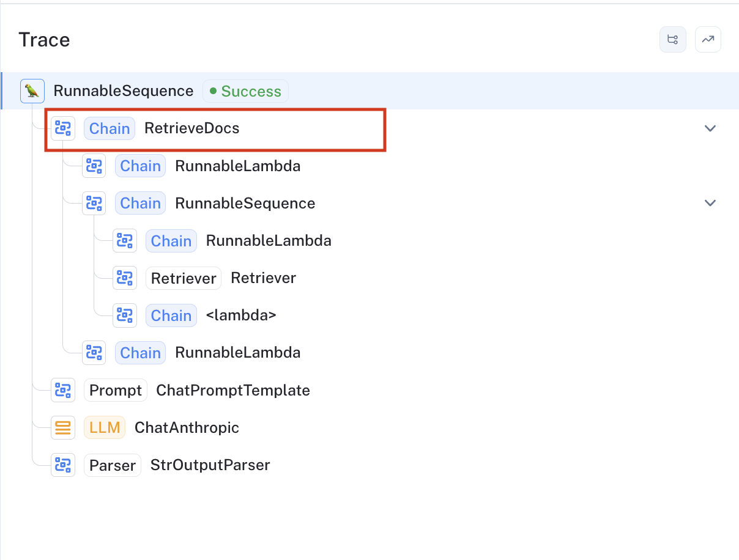Collapse the RetrieveDocs chain with its chevron

point(710,128)
